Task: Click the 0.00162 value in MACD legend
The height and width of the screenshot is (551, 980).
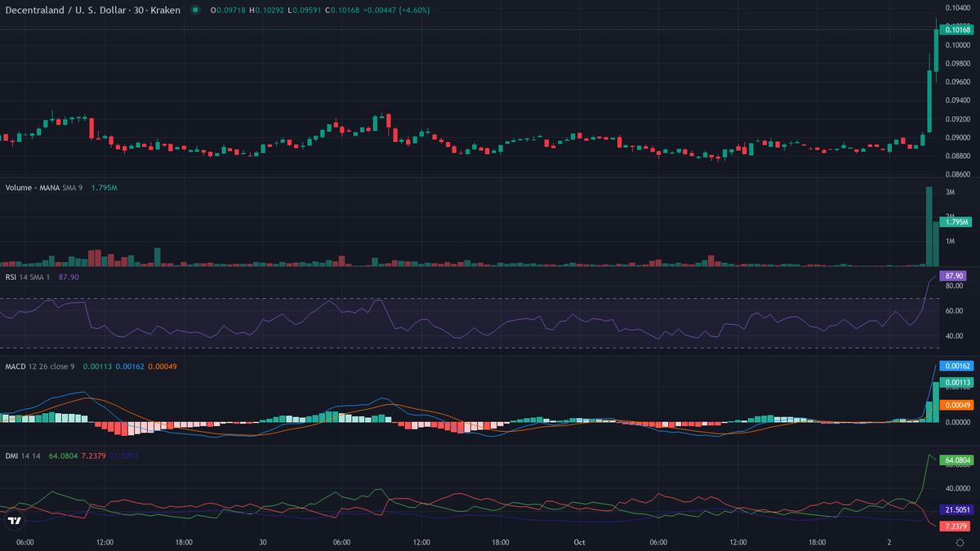Action: 130,367
